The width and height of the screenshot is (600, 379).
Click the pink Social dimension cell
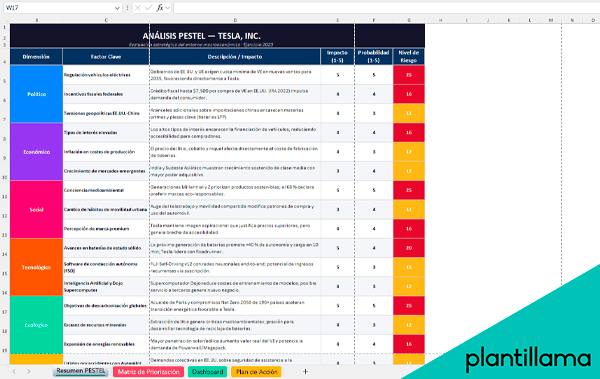coord(36,210)
